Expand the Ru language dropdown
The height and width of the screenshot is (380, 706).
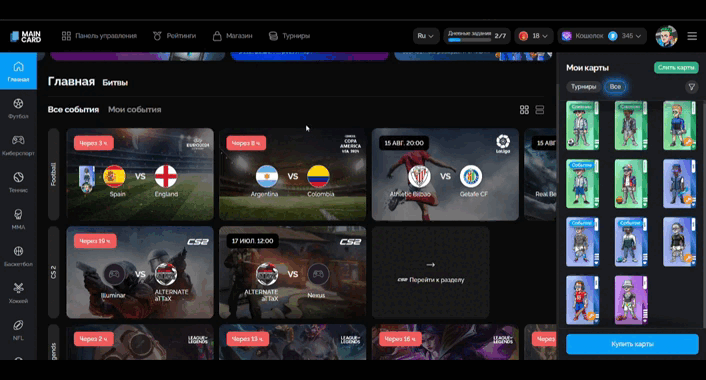(425, 36)
